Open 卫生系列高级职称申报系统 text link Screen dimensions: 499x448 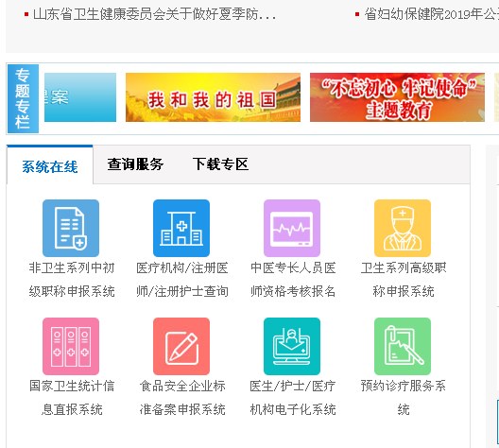point(404,280)
